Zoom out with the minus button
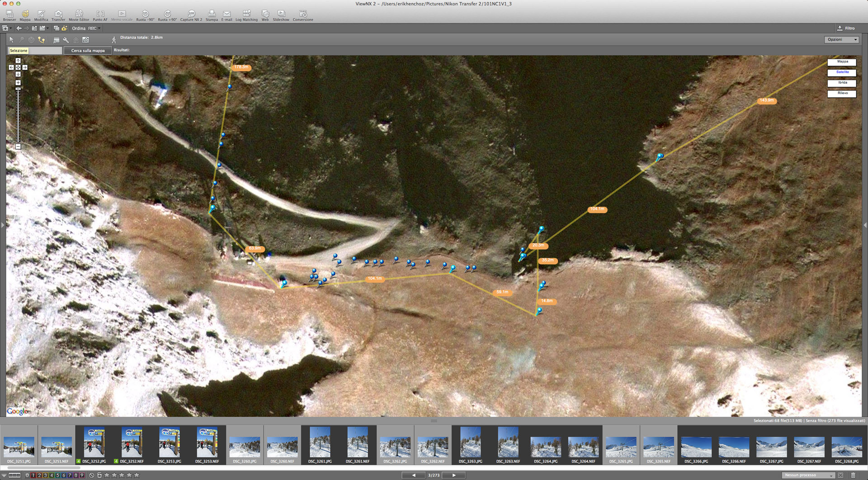 pyautogui.click(x=18, y=147)
